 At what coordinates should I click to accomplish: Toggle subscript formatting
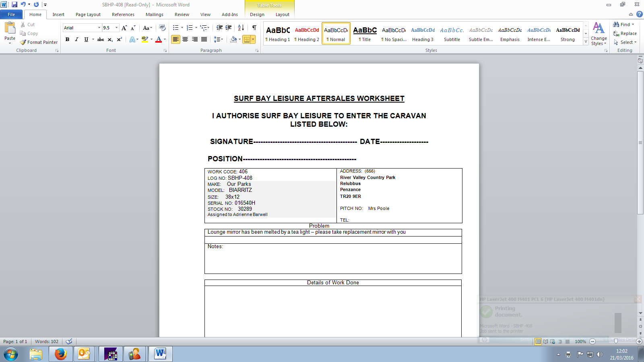pos(110,39)
